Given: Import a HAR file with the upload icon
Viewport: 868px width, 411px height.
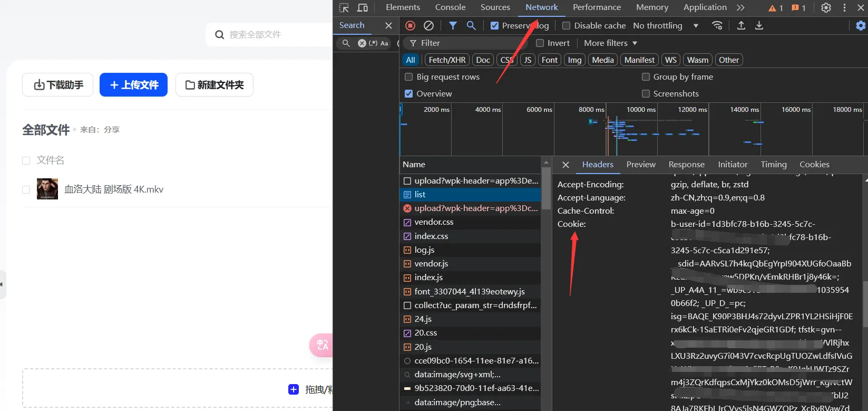Looking at the screenshot, I should click(741, 25).
